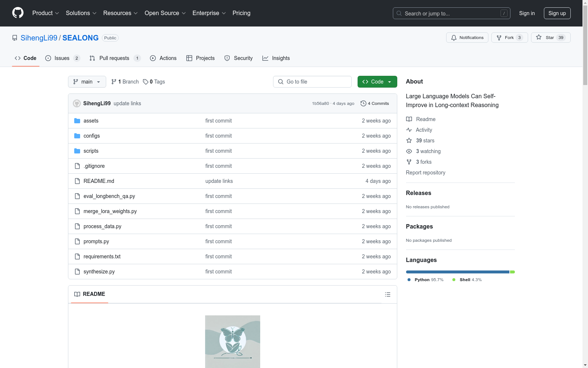The height and width of the screenshot is (368, 588).
Task: Click the Star icon
Action: tap(539, 37)
